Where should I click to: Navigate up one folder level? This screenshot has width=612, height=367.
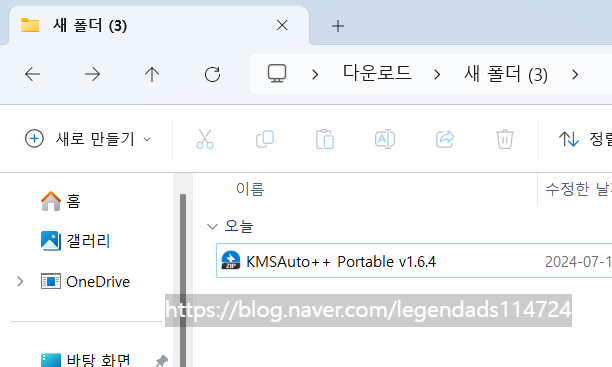pyautogui.click(x=152, y=74)
